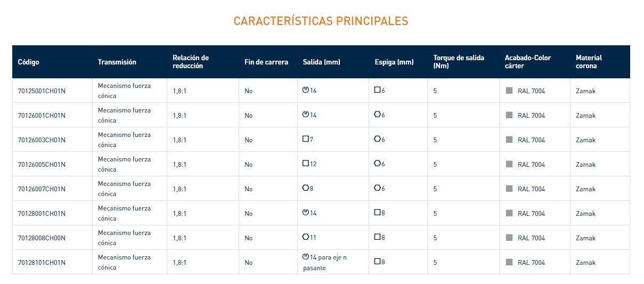Click the hexagon Espiga icon for 70126005CH01N
Screen dimensions: 644x284
pyautogui.click(x=377, y=164)
